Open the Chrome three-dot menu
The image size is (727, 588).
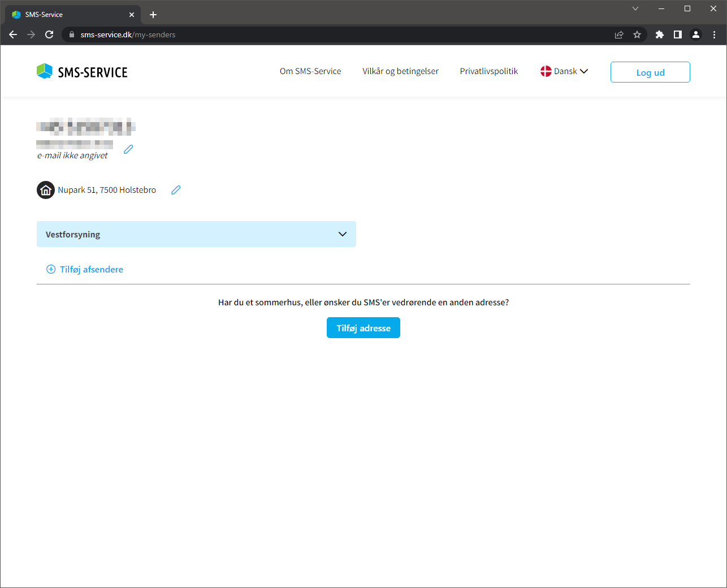tap(714, 34)
